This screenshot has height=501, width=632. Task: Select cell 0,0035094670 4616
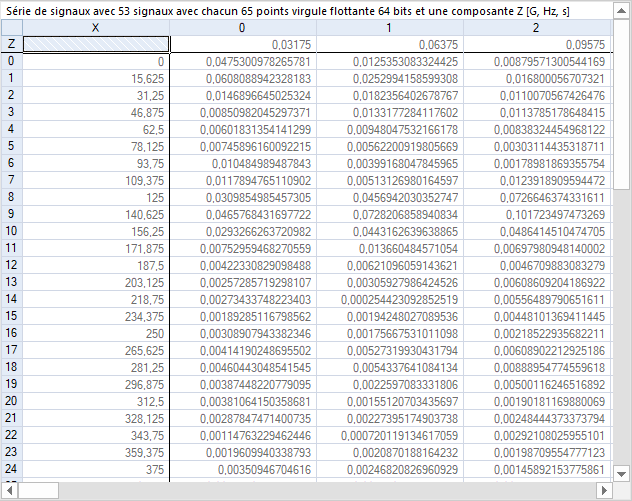coord(243,470)
